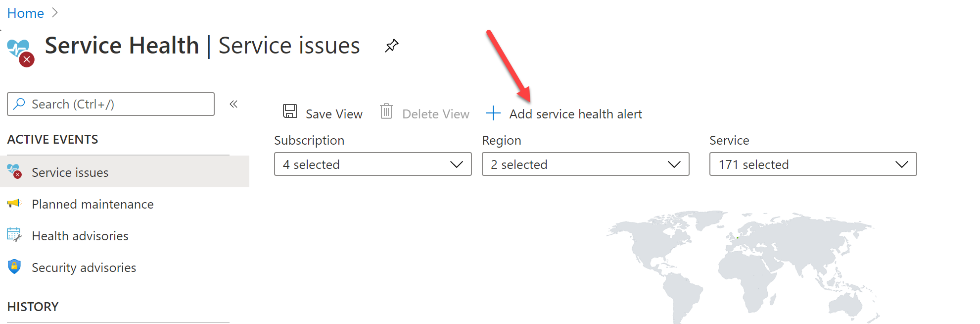Open the Subscription dropdown

pyautogui.click(x=373, y=164)
